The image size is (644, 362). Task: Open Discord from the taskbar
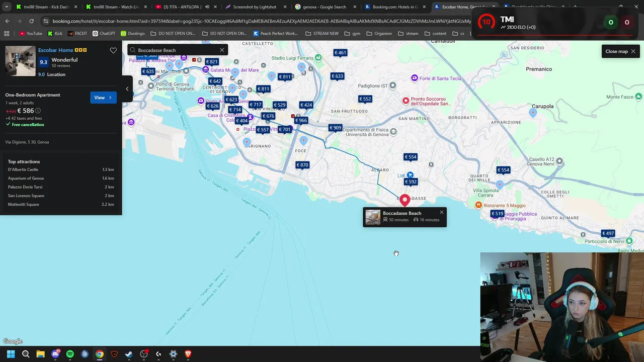click(55, 354)
